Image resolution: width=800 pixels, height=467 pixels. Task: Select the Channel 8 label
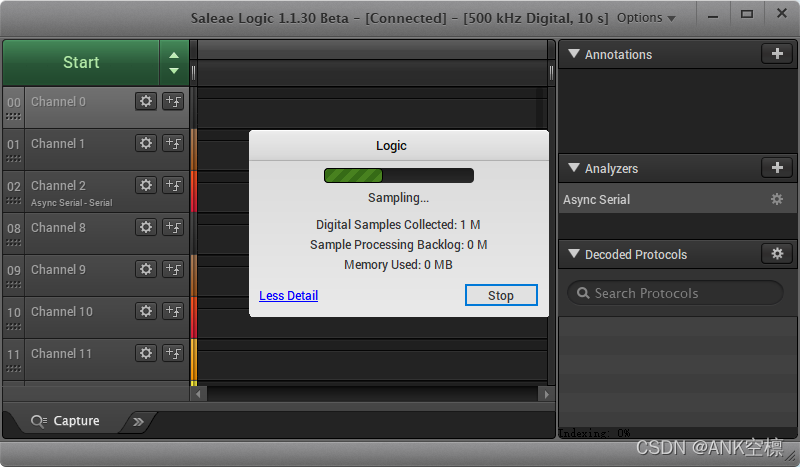click(x=58, y=227)
